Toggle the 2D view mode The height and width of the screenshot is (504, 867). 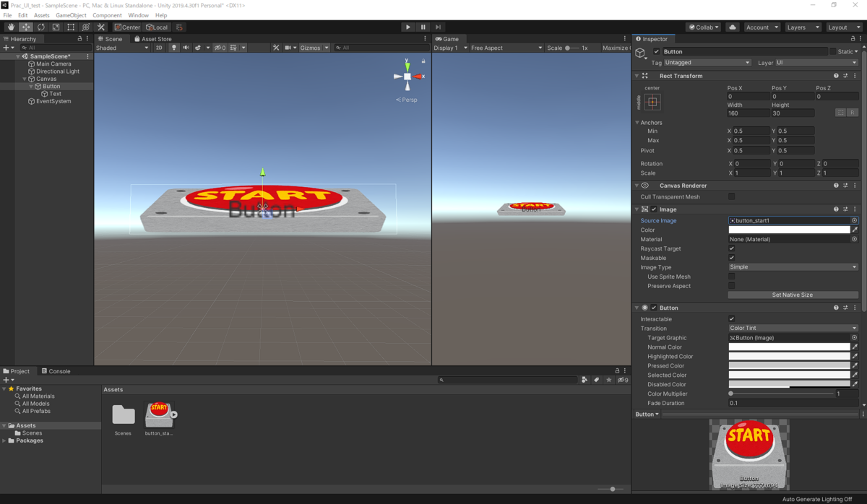pyautogui.click(x=159, y=48)
